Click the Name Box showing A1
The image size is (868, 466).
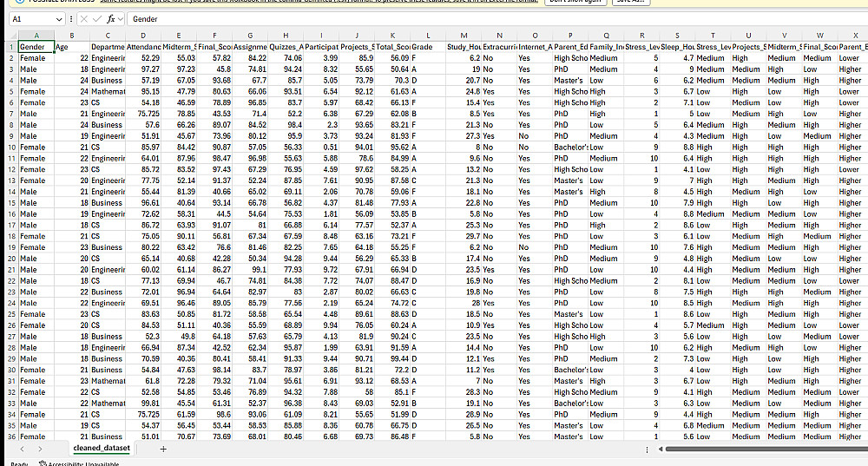tap(32, 19)
